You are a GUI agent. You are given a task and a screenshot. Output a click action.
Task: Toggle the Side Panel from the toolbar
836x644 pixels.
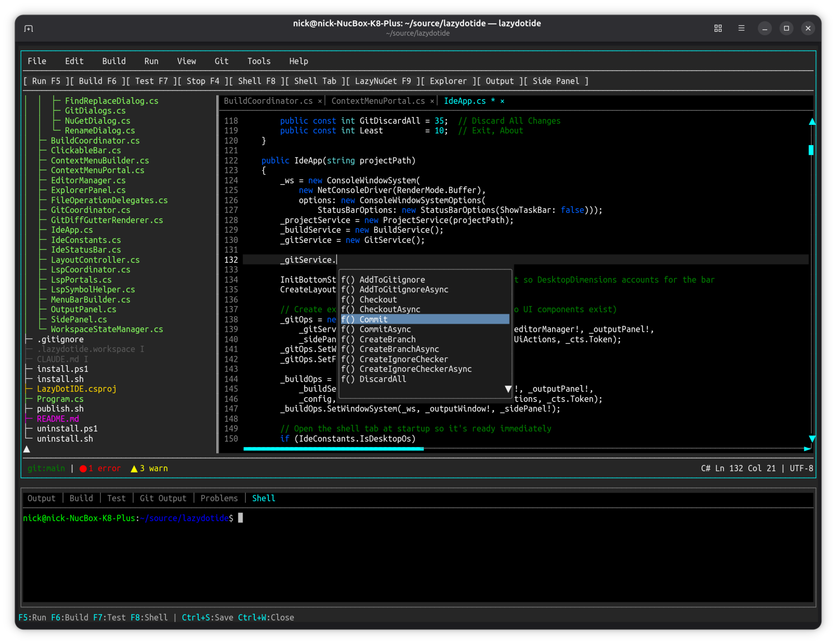pos(556,81)
